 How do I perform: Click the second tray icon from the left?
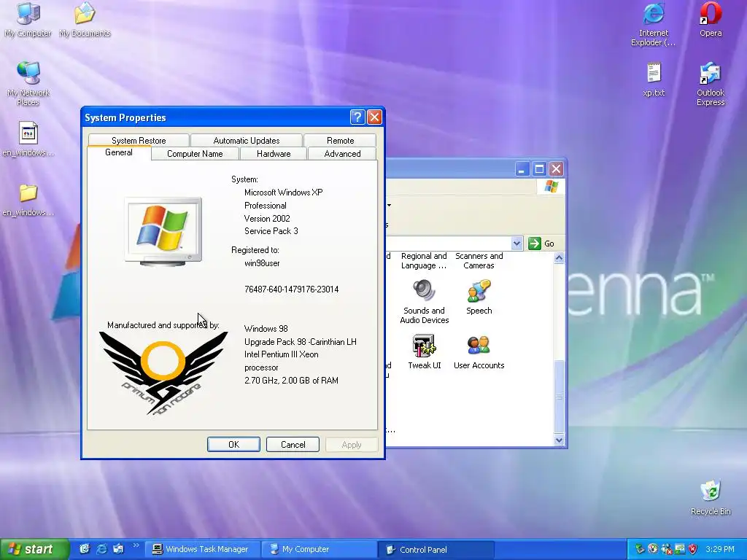click(x=653, y=549)
